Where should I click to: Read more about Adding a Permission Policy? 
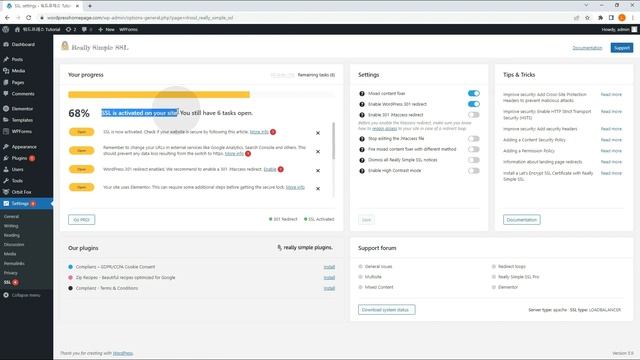pos(611,151)
